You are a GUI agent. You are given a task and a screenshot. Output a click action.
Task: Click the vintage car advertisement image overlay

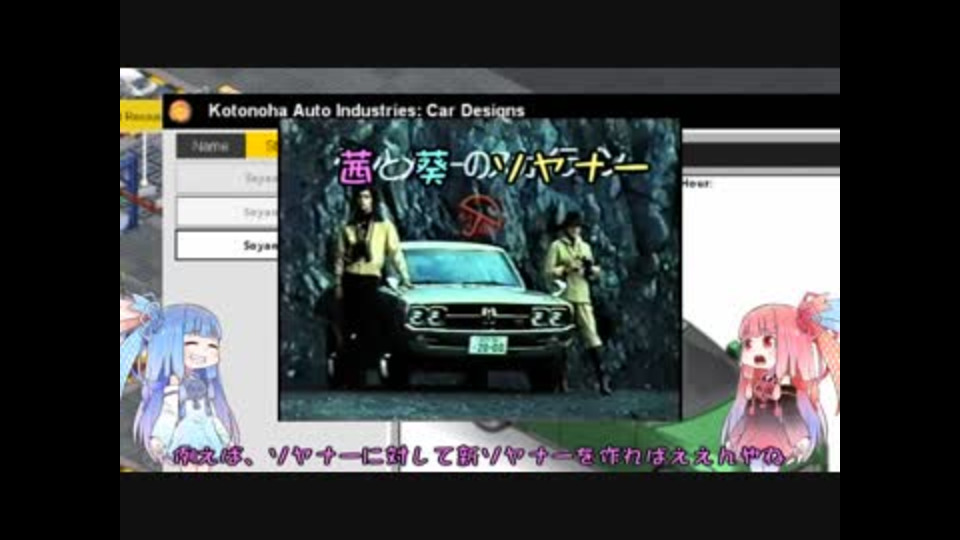pyautogui.click(x=479, y=269)
